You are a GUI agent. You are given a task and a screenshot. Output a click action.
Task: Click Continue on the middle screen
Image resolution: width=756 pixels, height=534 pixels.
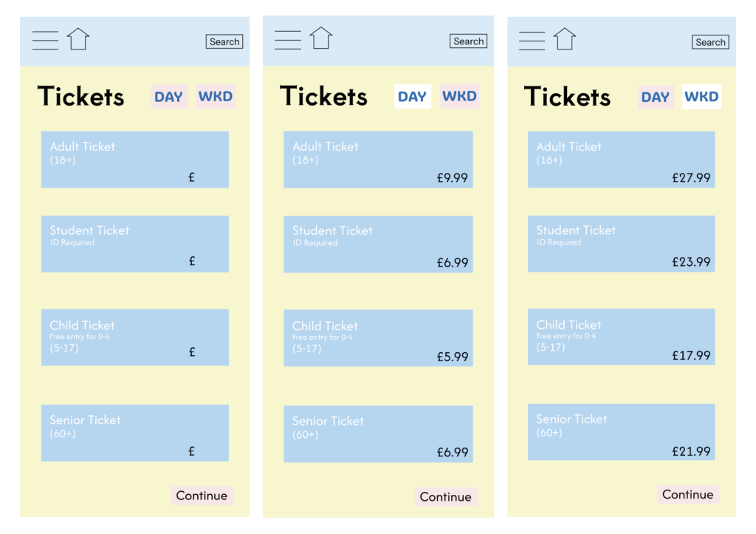coord(445,497)
